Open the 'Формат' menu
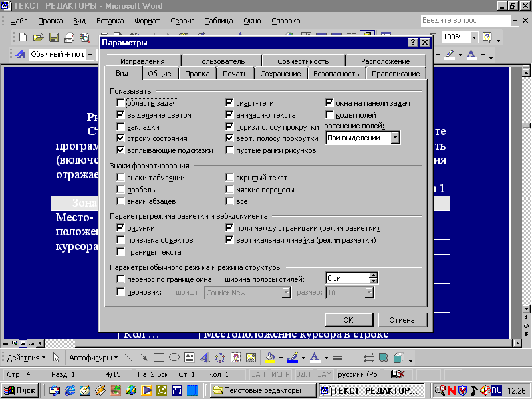Screen dimensions: 532x399 (147, 21)
